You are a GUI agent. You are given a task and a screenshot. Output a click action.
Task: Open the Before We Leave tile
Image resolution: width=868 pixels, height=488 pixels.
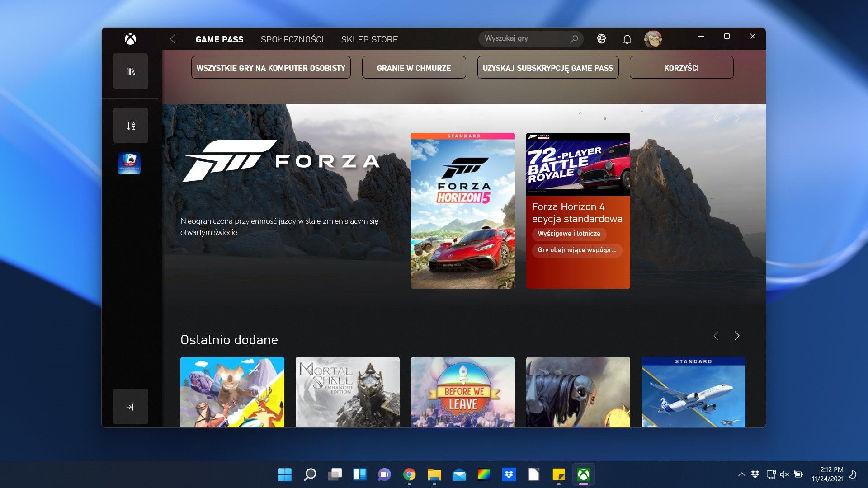(x=463, y=392)
